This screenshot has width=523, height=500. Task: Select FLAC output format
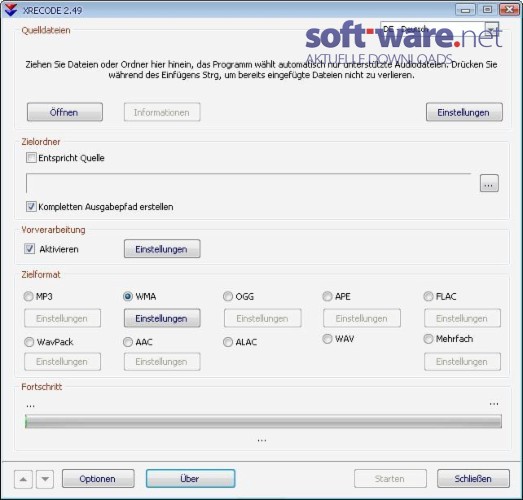(x=428, y=296)
